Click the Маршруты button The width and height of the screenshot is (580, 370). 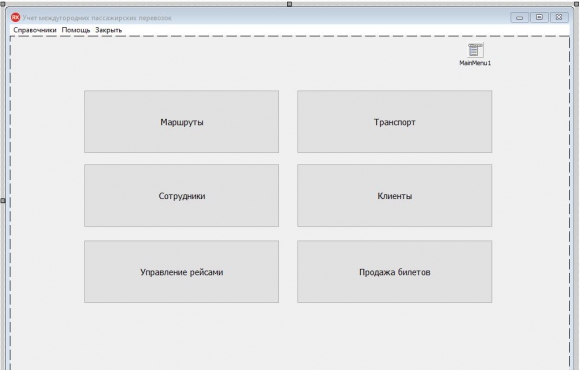click(182, 122)
